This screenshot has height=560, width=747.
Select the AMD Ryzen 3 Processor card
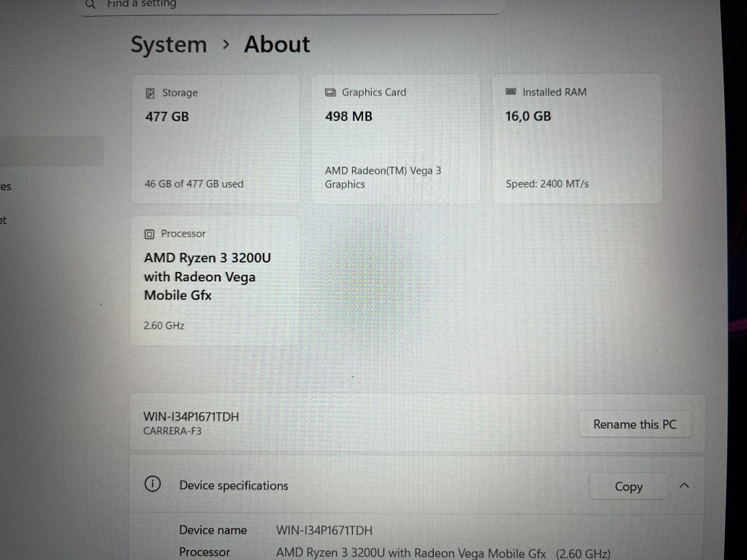pyautogui.click(x=215, y=280)
